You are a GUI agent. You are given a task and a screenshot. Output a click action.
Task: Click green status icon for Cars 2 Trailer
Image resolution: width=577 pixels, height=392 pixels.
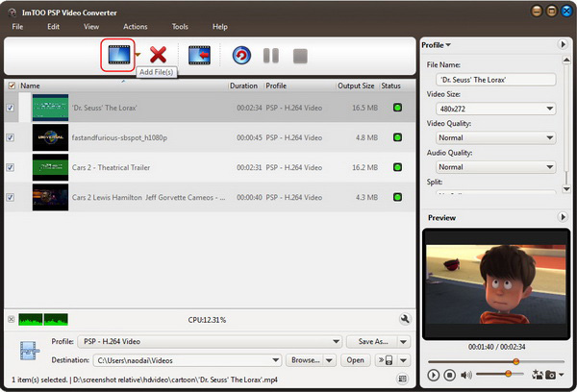397,167
